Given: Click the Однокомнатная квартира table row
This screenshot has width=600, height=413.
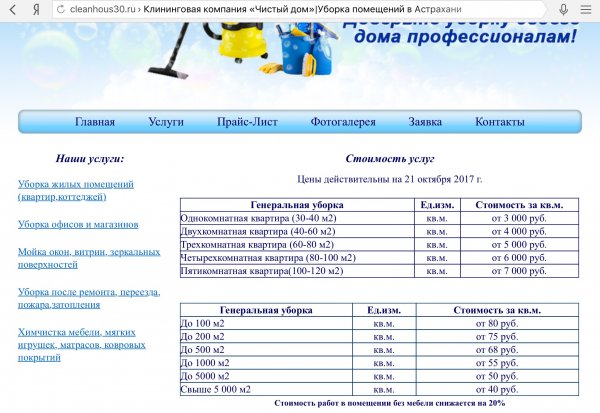Looking at the screenshot, I should pos(245,218).
